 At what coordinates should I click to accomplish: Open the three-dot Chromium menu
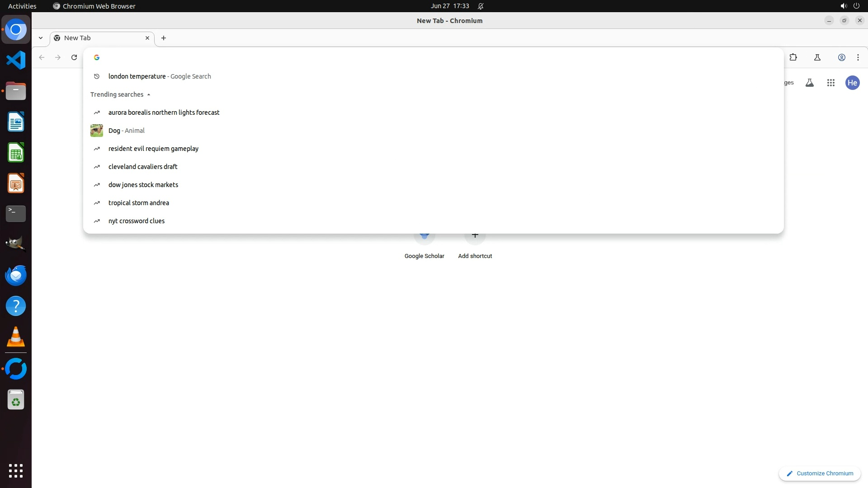pos(858,57)
